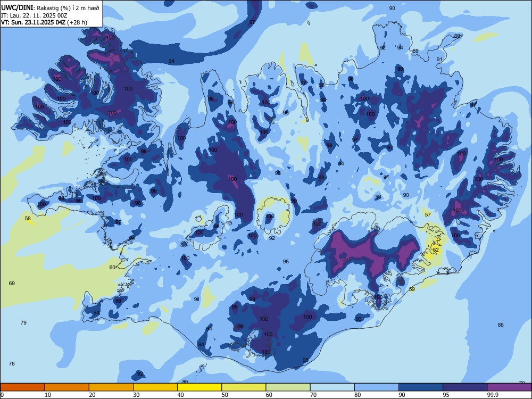
Task: Click the humidity value 52 in the yellow area
Action: pyautogui.click(x=436, y=250)
